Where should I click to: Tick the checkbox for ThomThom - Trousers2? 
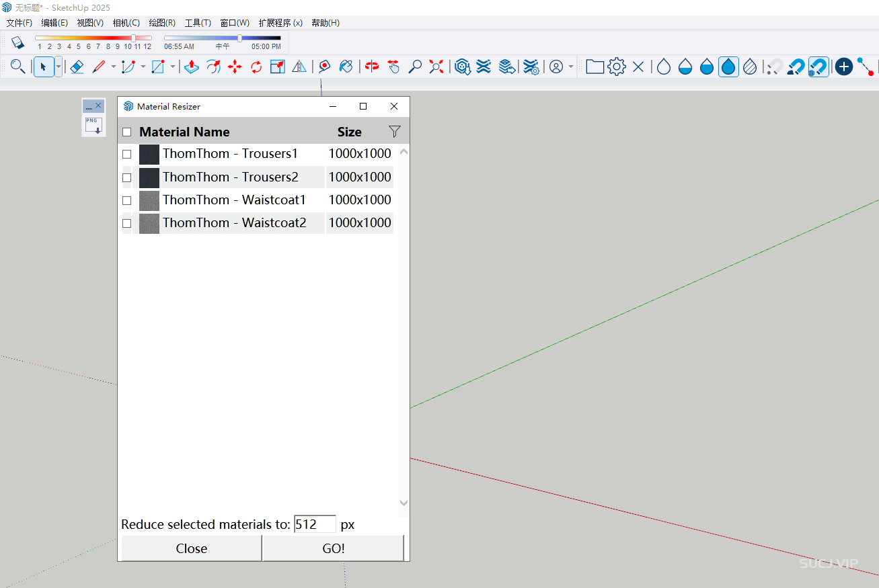(126, 177)
